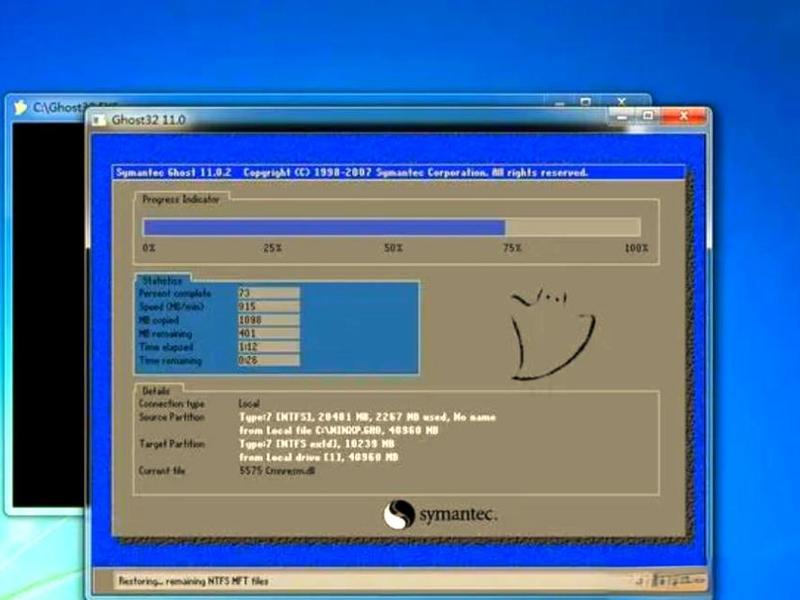Click the 50% progress scale mark

pyautogui.click(x=393, y=248)
